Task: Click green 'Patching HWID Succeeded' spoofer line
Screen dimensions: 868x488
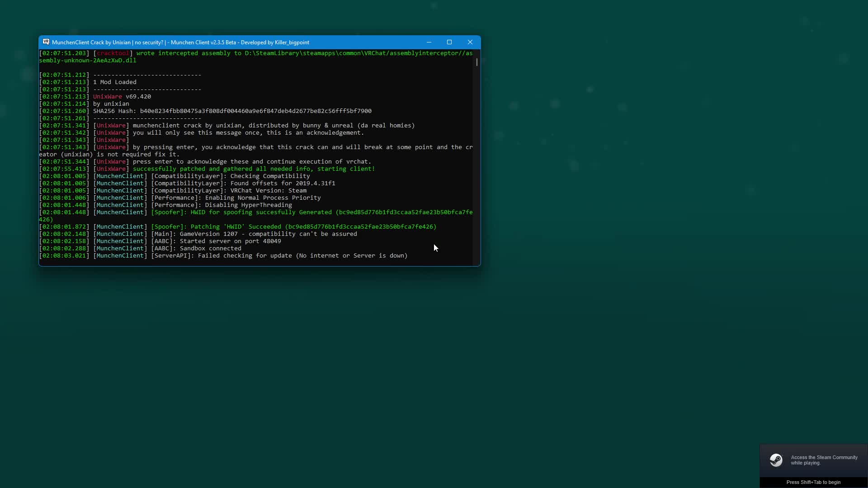Action: (x=293, y=227)
